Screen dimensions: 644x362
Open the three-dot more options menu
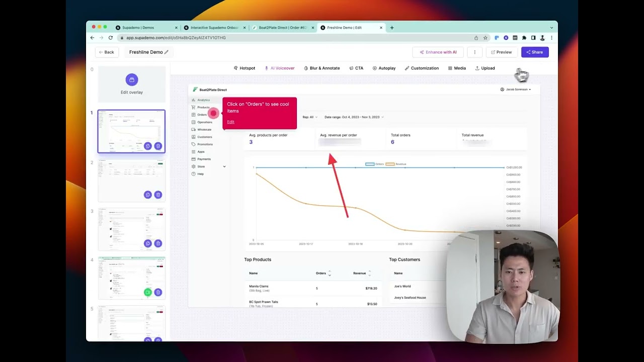474,52
